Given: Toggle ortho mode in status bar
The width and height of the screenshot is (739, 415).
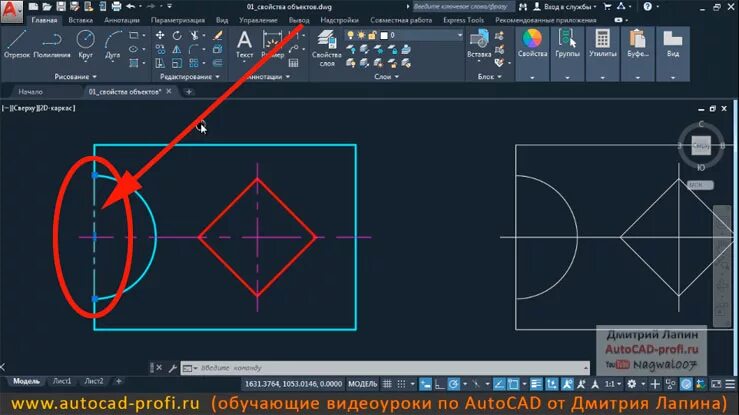Looking at the screenshot, I should (439, 384).
